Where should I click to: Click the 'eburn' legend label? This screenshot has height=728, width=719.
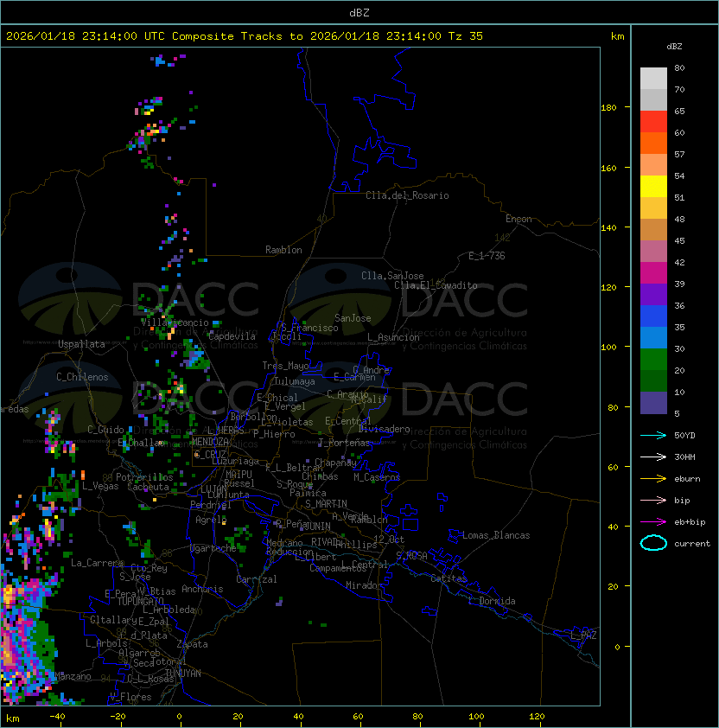pos(687,479)
